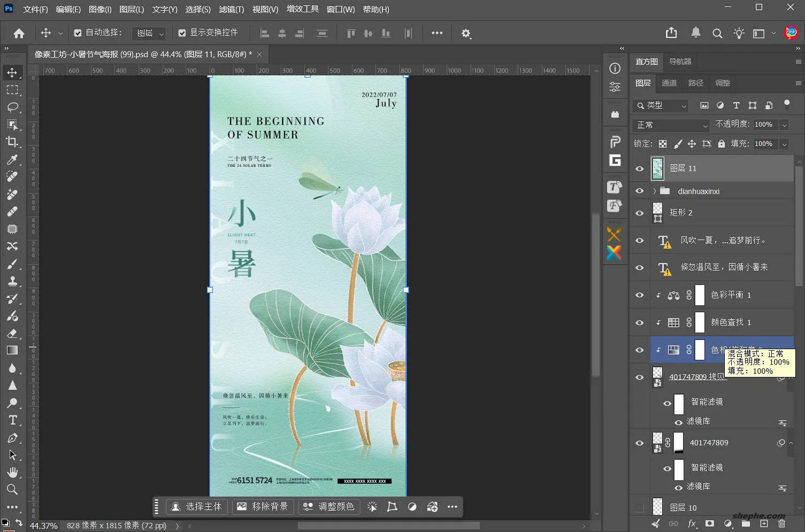
Task: Click the 移除背景 button
Action: 263,506
